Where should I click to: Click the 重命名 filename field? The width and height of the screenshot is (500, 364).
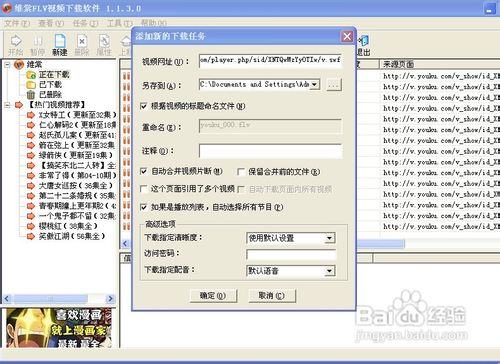(270, 126)
